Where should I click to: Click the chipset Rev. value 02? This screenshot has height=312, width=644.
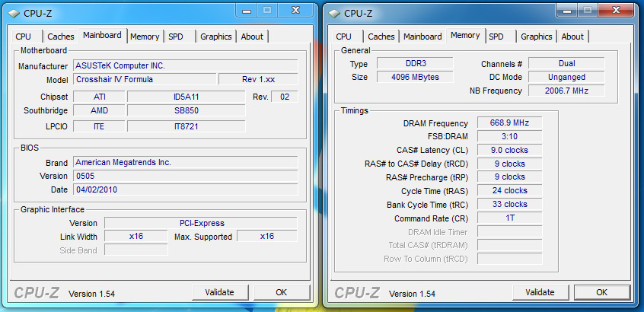coord(285,97)
